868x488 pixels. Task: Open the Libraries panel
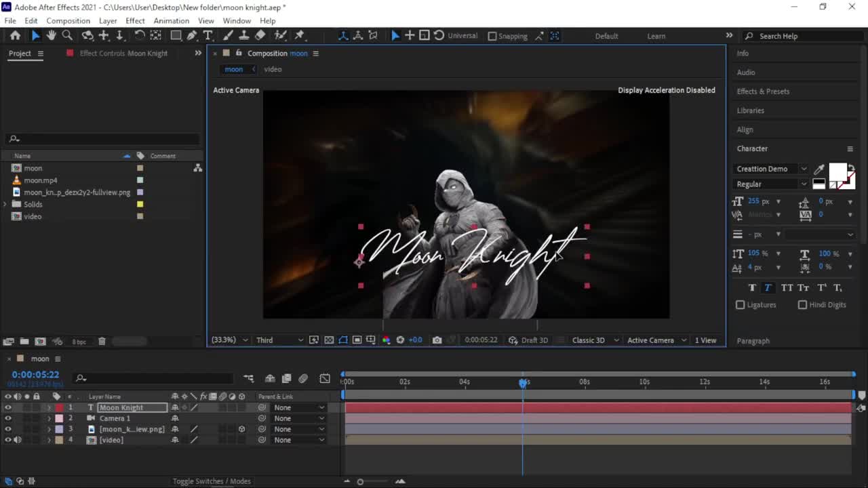click(750, 110)
